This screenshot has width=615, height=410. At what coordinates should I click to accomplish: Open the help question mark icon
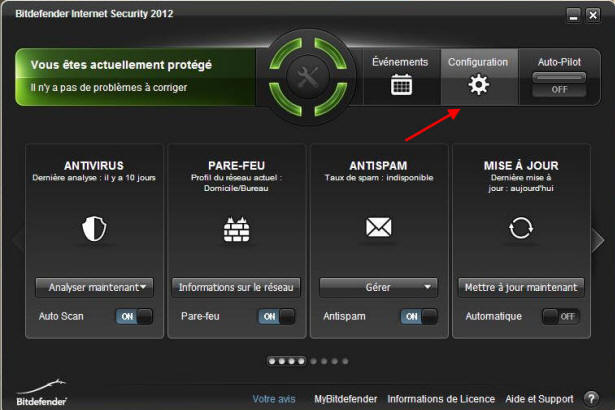coord(591,399)
